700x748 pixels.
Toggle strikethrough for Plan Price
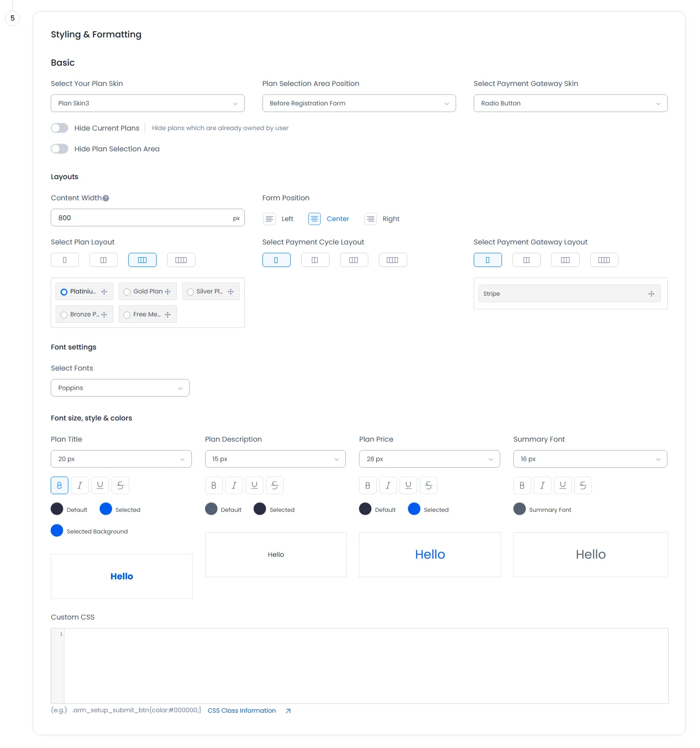click(x=429, y=485)
